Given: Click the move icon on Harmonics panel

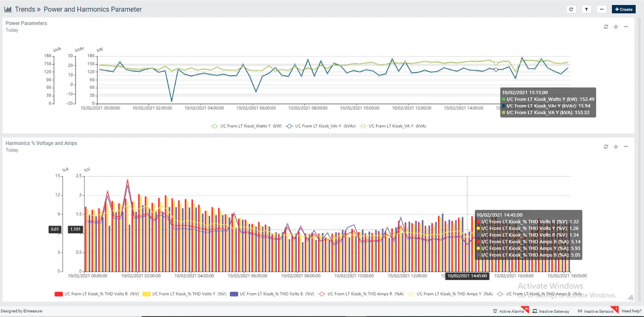Looking at the screenshot, I should 616,147.
